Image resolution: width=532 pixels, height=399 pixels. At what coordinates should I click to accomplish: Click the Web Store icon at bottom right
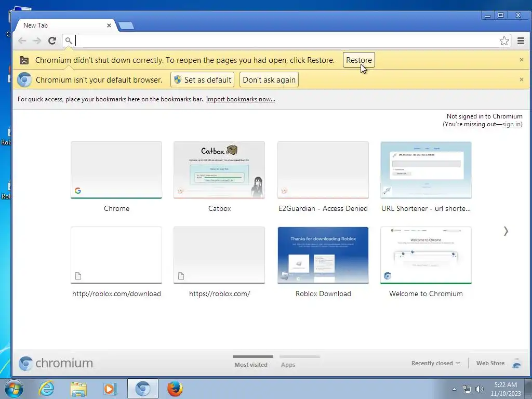517,363
